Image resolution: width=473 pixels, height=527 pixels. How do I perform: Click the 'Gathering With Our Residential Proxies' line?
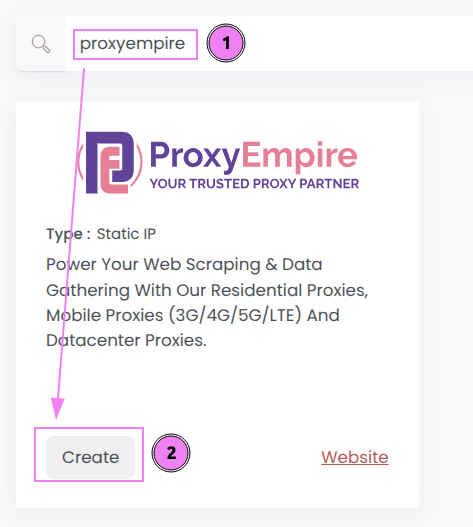pyautogui.click(x=207, y=290)
